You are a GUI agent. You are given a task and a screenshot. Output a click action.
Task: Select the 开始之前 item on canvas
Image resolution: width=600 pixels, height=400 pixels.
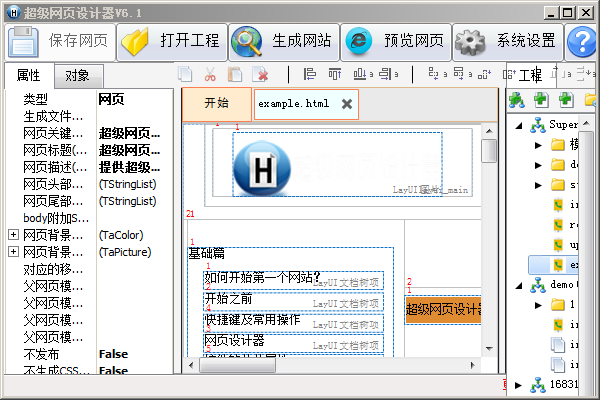tap(293, 301)
